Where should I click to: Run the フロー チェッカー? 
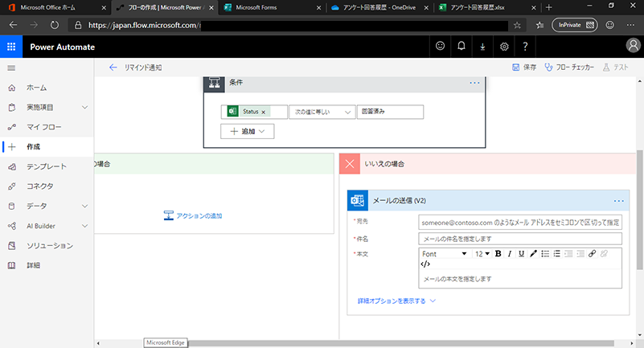point(569,68)
